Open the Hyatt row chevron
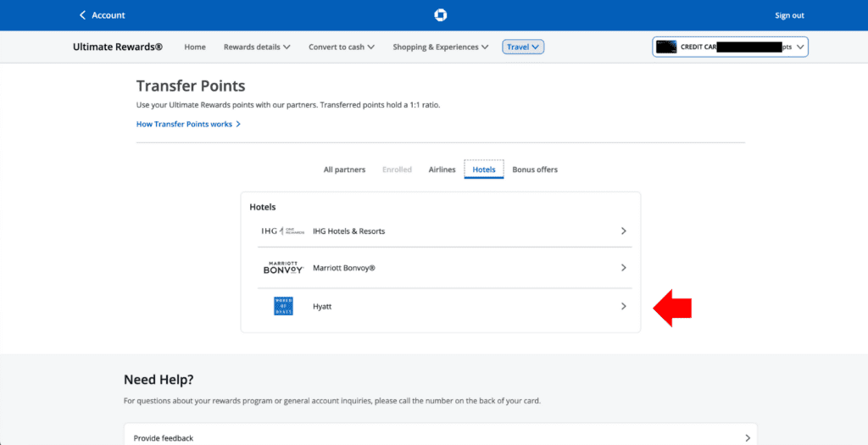868x445 pixels. [623, 306]
